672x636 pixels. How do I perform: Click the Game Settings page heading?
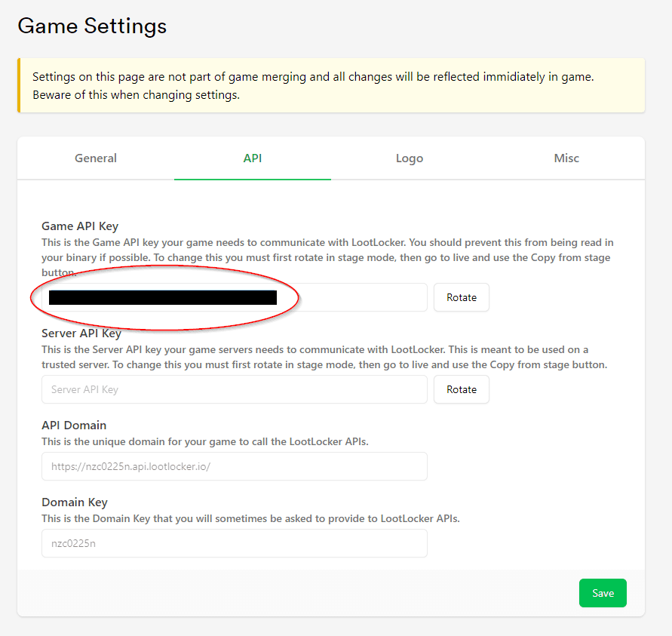tap(92, 26)
